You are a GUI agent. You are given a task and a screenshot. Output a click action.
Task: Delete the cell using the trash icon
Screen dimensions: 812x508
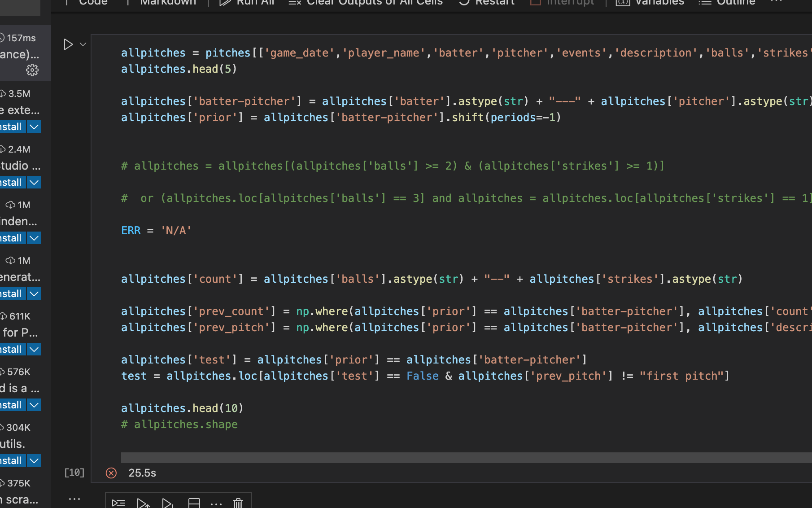coord(238,503)
